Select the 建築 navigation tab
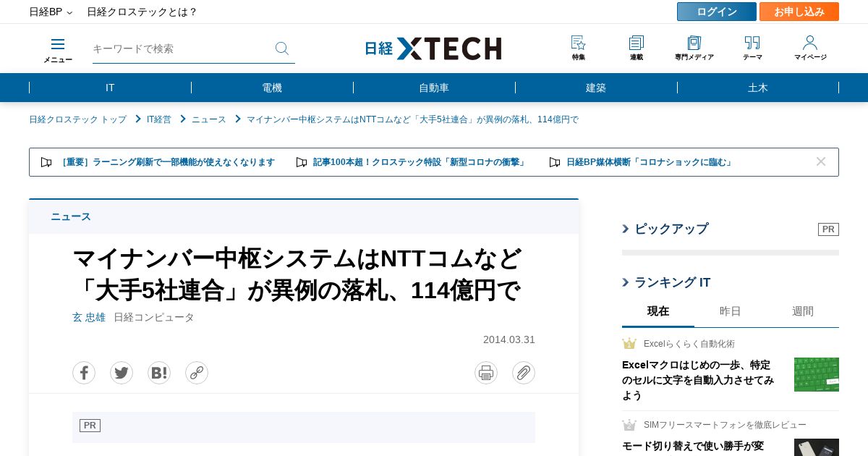This screenshot has width=868, height=456. click(596, 88)
